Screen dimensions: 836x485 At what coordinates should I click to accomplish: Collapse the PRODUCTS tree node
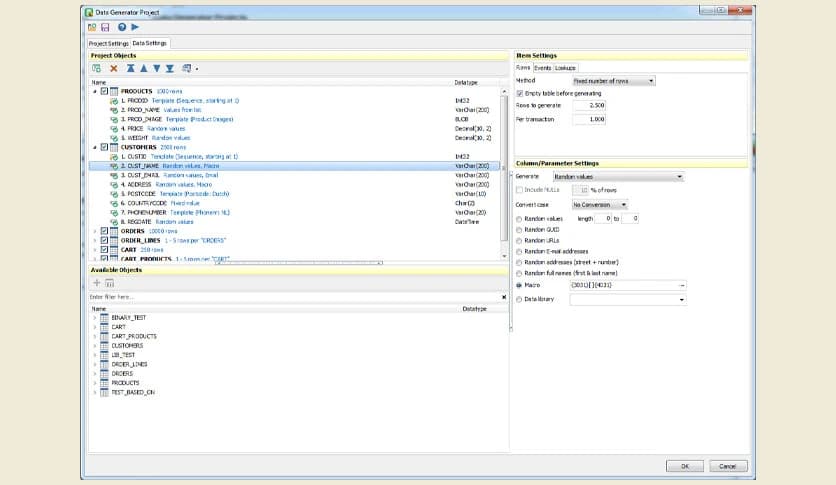[95, 92]
